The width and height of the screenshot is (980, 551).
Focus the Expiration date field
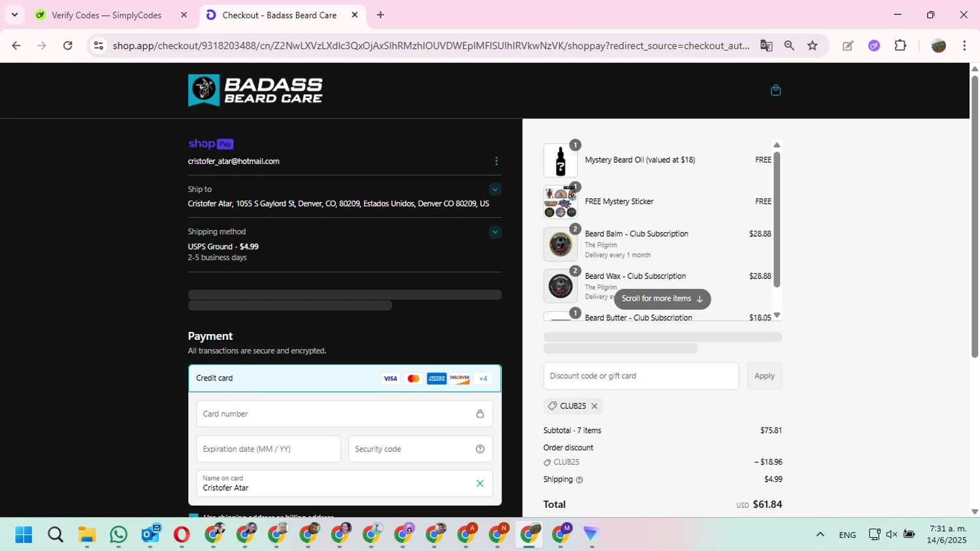tap(269, 449)
